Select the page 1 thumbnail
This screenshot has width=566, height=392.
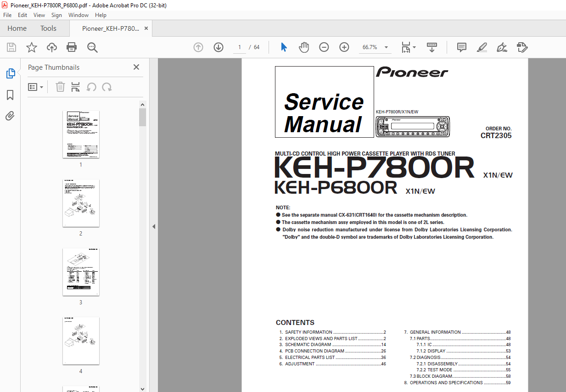(81, 134)
